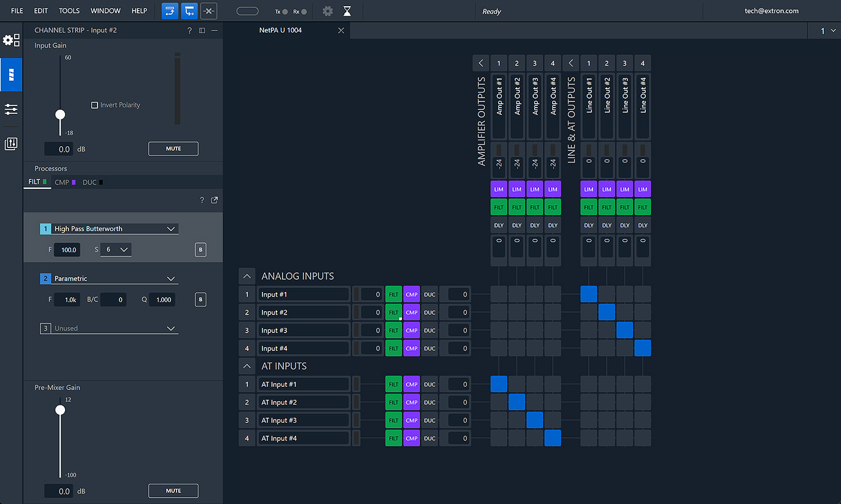Toggle bypass B for Parametric filter
This screenshot has width=841, height=504.
tap(201, 299)
